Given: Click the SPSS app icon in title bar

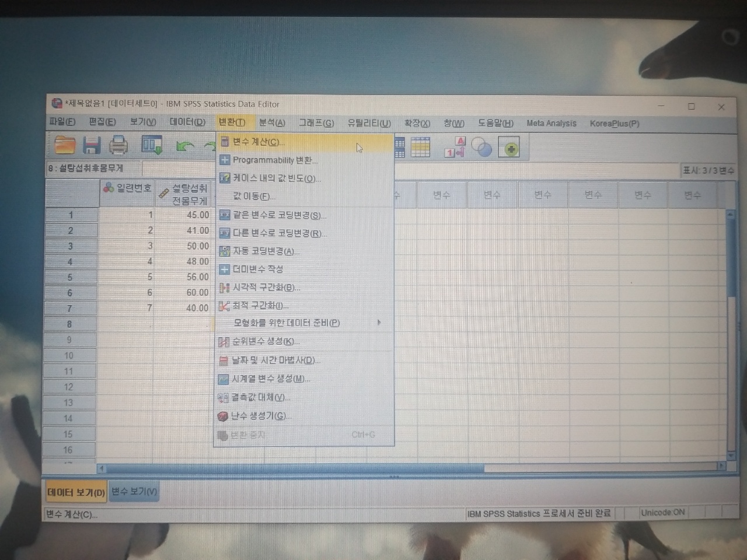Looking at the screenshot, I should click(57, 103).
